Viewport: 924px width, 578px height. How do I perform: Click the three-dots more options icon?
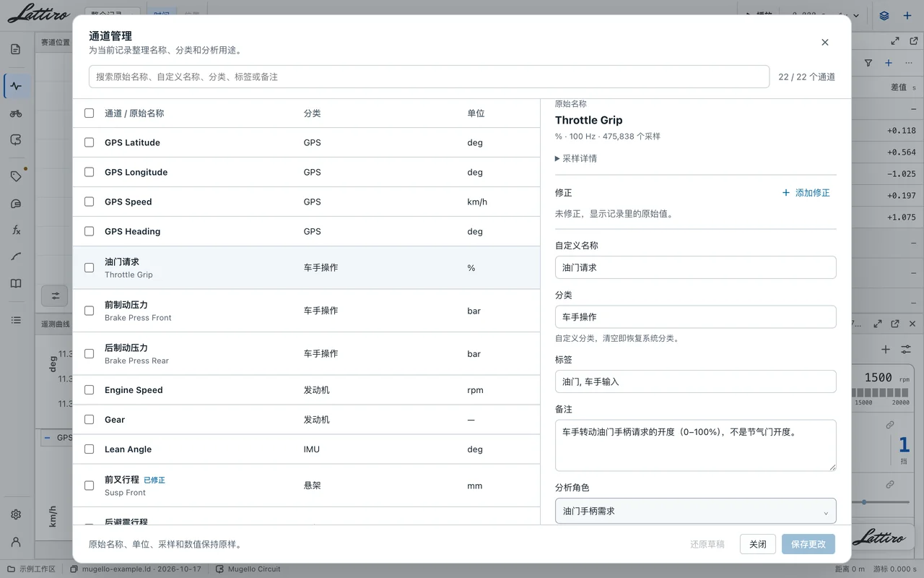(909, 63)
